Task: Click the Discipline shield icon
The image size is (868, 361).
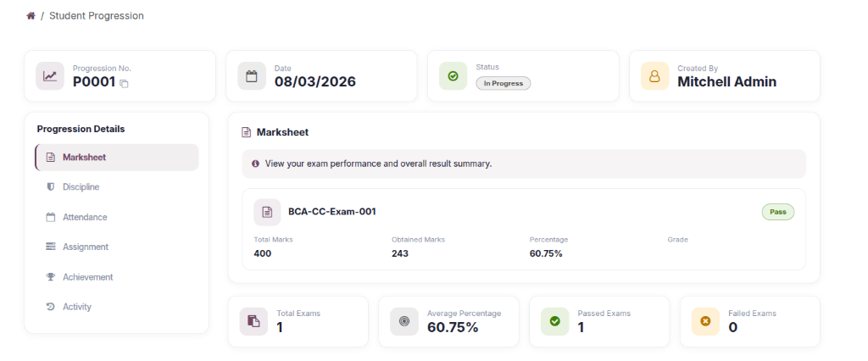Action: (x=50, y=187)
